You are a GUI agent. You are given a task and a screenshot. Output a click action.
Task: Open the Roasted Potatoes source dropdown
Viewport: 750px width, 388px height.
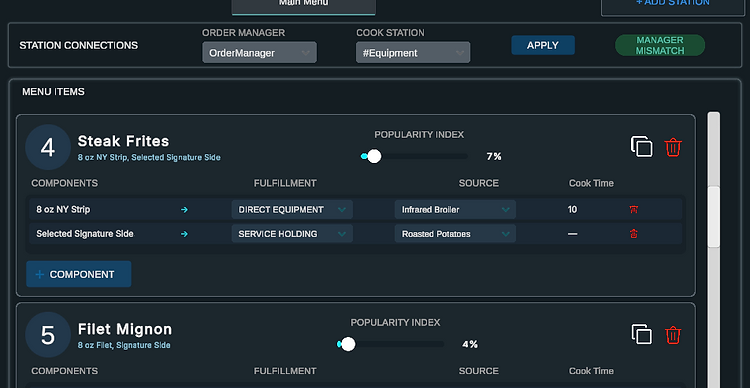pyautogui.click(x=455, y=234)
